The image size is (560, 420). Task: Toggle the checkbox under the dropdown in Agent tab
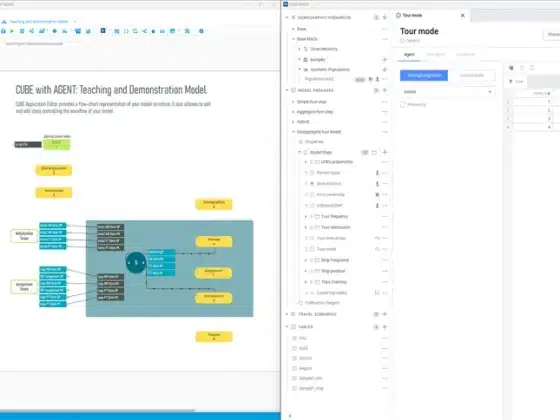point(403,105)
